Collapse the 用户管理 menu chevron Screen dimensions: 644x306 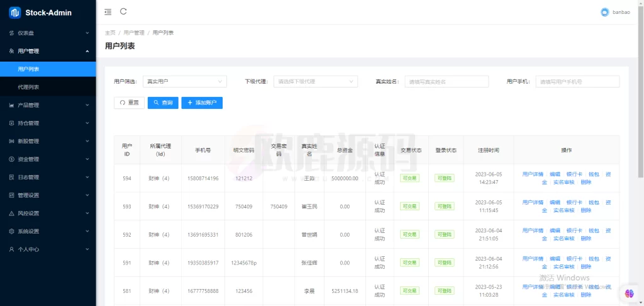pos(87,51)
